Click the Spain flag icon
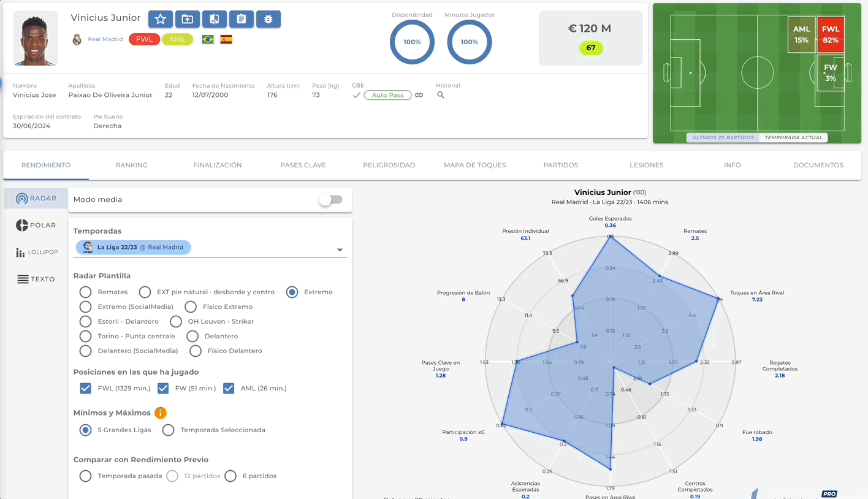868x499 pixels. point(226,39)
